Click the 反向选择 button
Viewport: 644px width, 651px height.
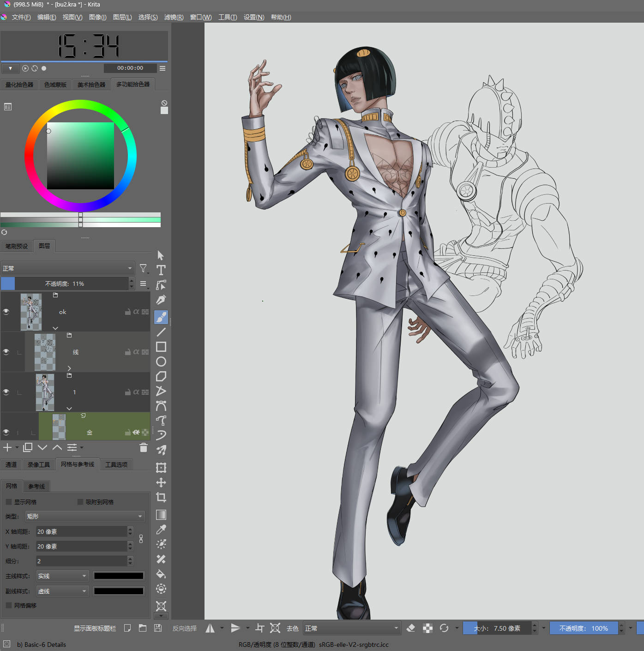pos(185,628)
